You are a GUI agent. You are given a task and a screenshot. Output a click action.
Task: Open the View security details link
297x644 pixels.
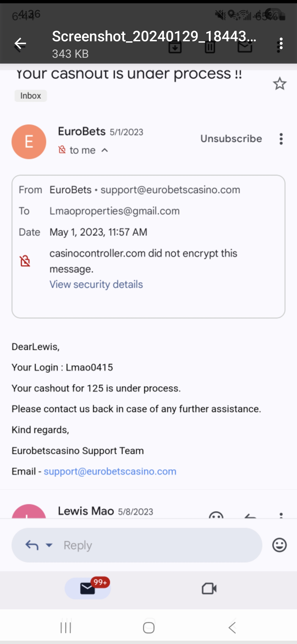(96, 284)
